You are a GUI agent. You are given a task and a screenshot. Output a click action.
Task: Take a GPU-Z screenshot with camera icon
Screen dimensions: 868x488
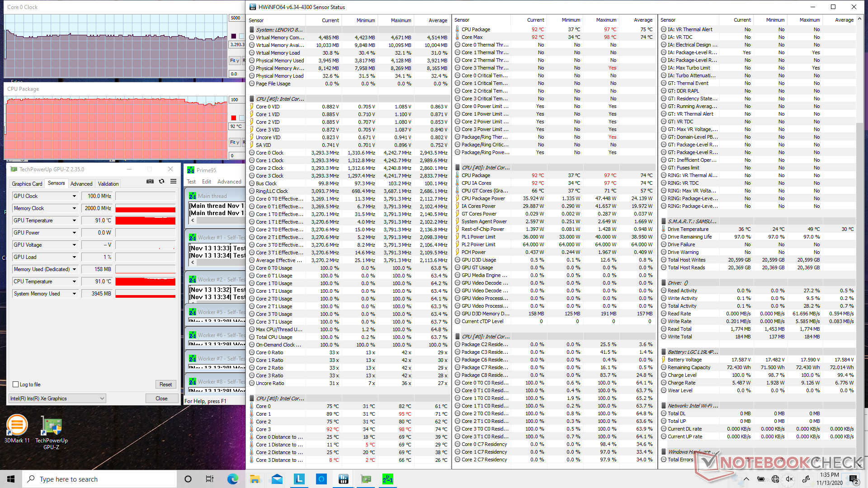pos(150,182)
